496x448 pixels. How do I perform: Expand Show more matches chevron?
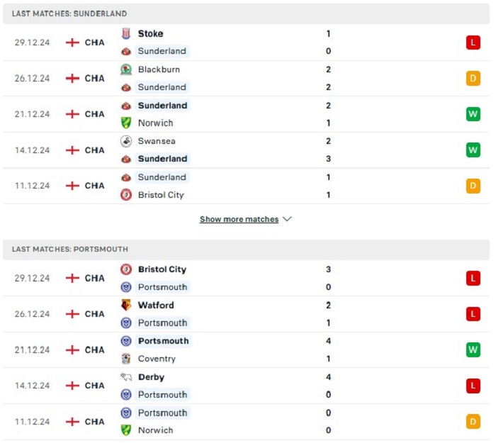point(287,219)
